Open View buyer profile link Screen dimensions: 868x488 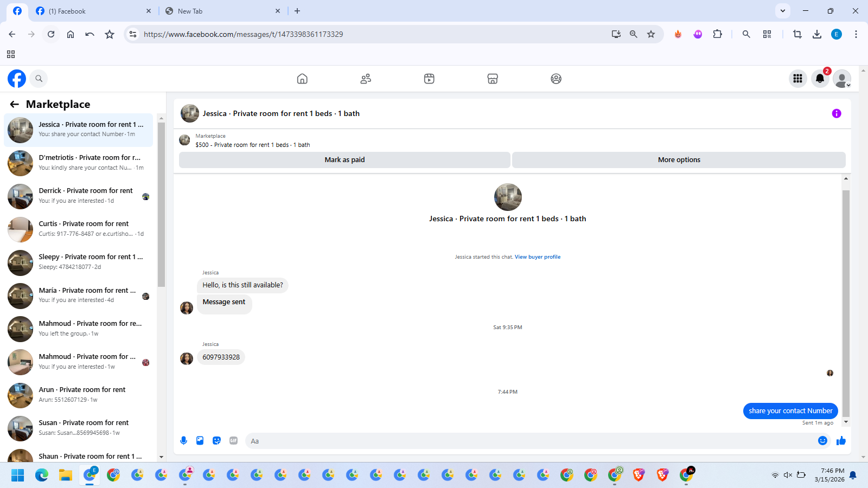538,257
